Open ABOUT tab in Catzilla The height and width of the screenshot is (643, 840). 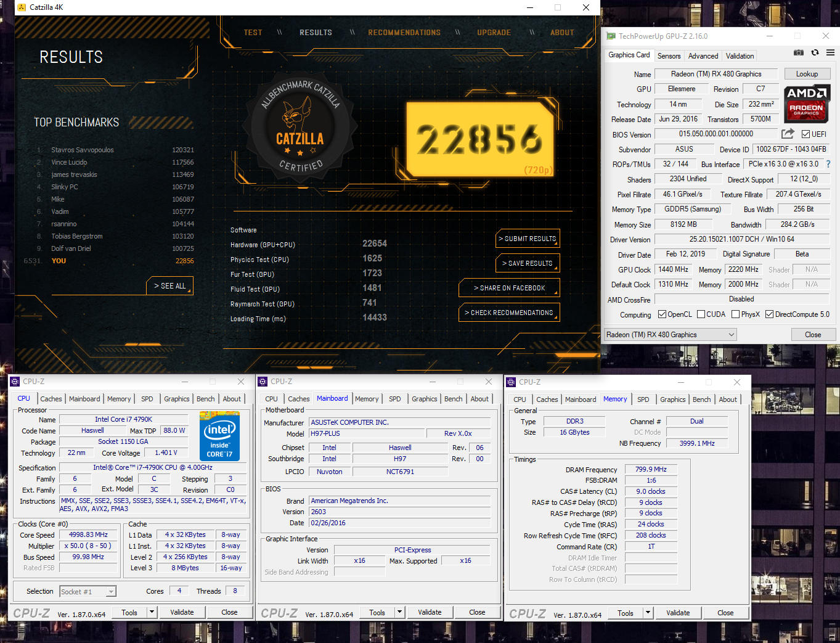pos(562,33)
